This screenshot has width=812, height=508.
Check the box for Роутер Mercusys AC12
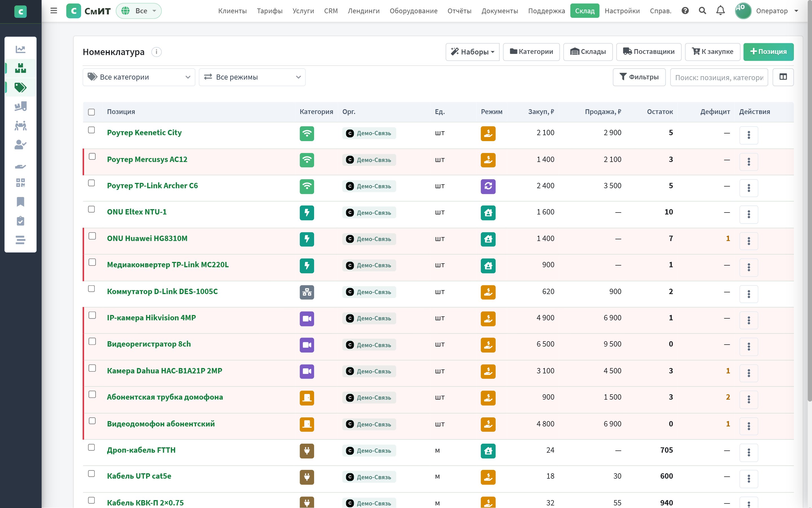coord(92,157)
